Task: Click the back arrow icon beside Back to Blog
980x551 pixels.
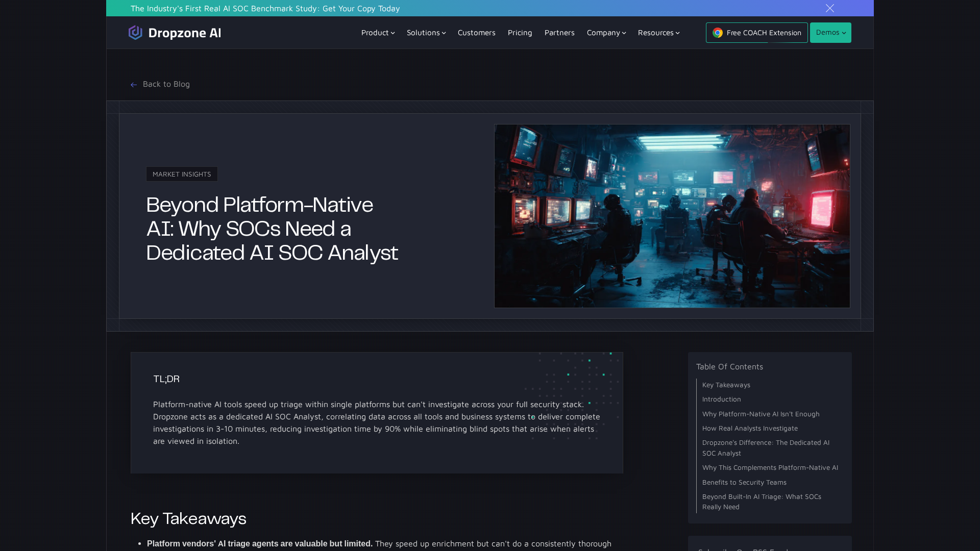Action: [134, 85]
